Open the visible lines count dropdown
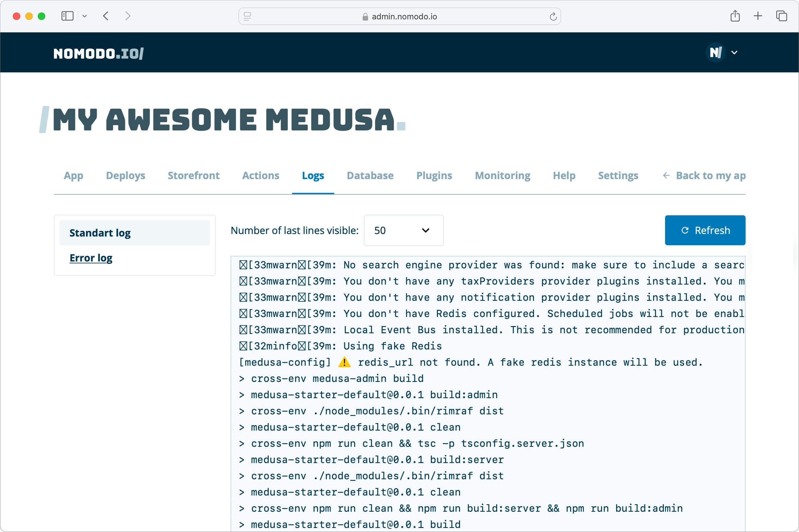Screen dimensions: 799x532 click(x=404, y=230)
